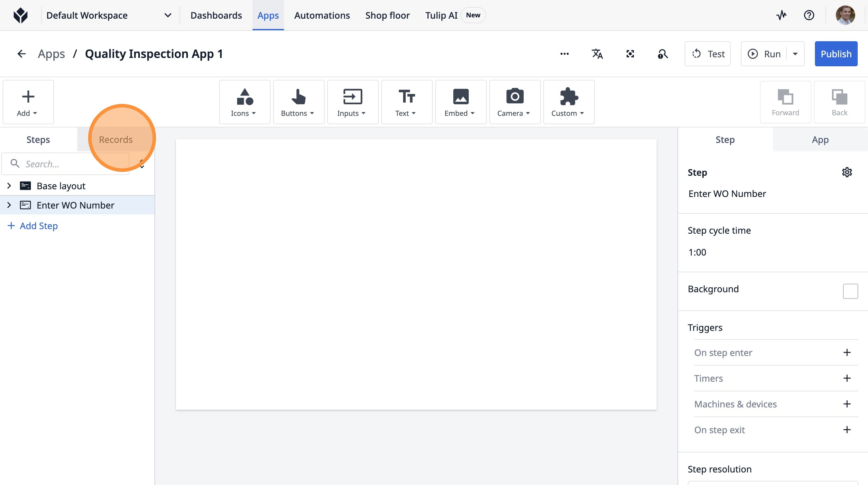Add a Timers trigger
Viewport: 868px width, 485px height.
tap(847, 378)
